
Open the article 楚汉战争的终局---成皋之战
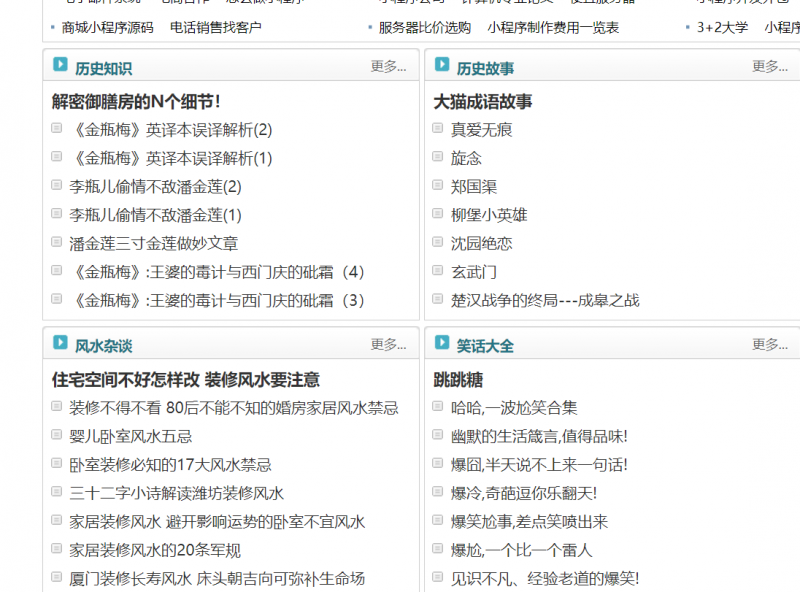point(543,299)
